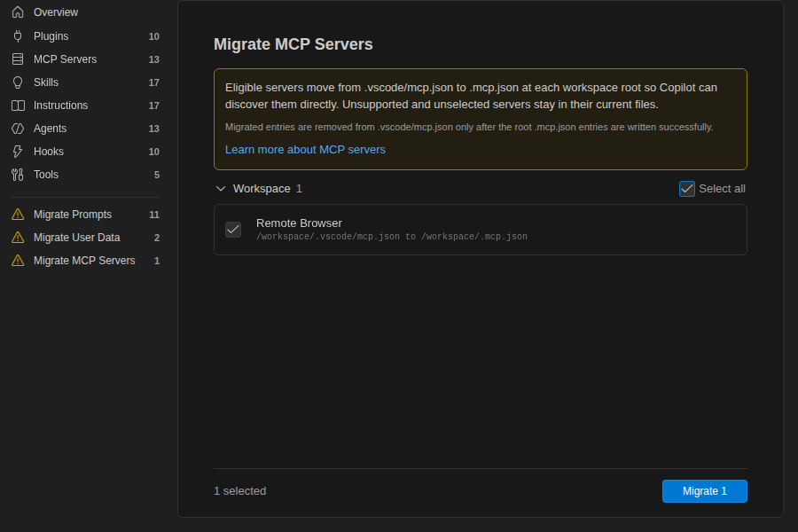This screenshot has width=798, height=532.
Task: Click the Tools wrench icon
Action: point(18,175)
